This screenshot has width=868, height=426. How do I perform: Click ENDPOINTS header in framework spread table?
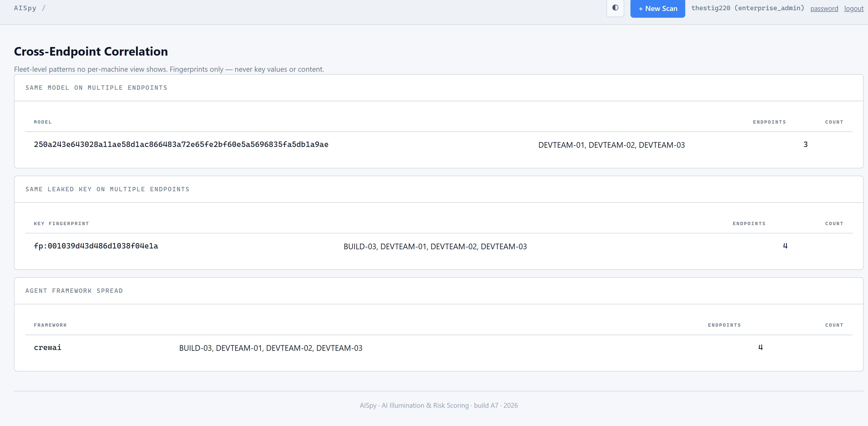click(724, 325)
